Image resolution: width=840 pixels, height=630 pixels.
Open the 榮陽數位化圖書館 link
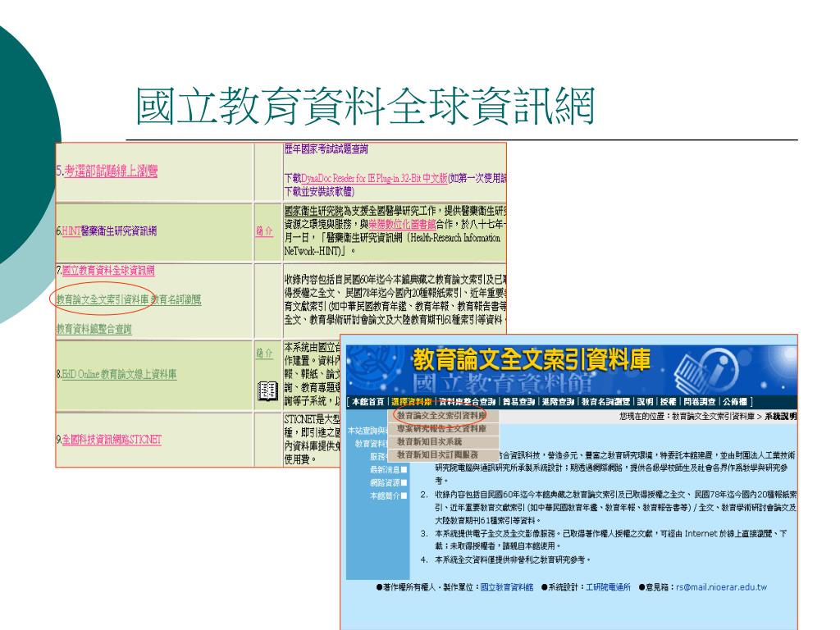(402, 225)
